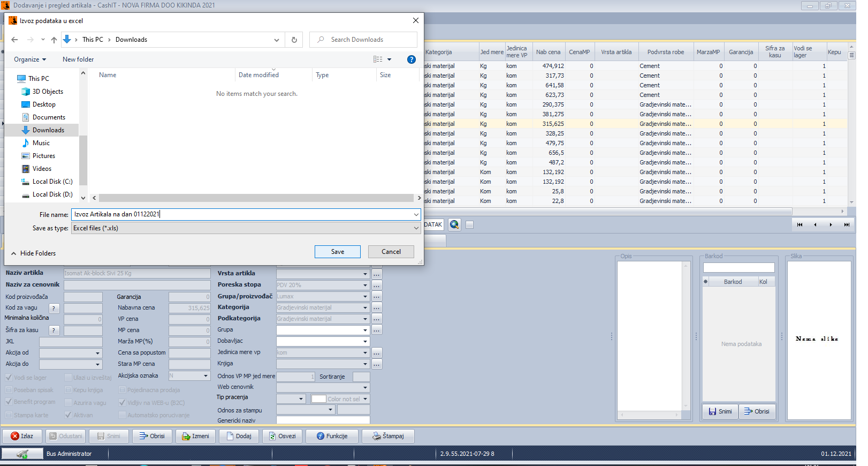Open the Poreska stopa dropdown
Viewport: 868px width, 466px height.
coord(366,285)
